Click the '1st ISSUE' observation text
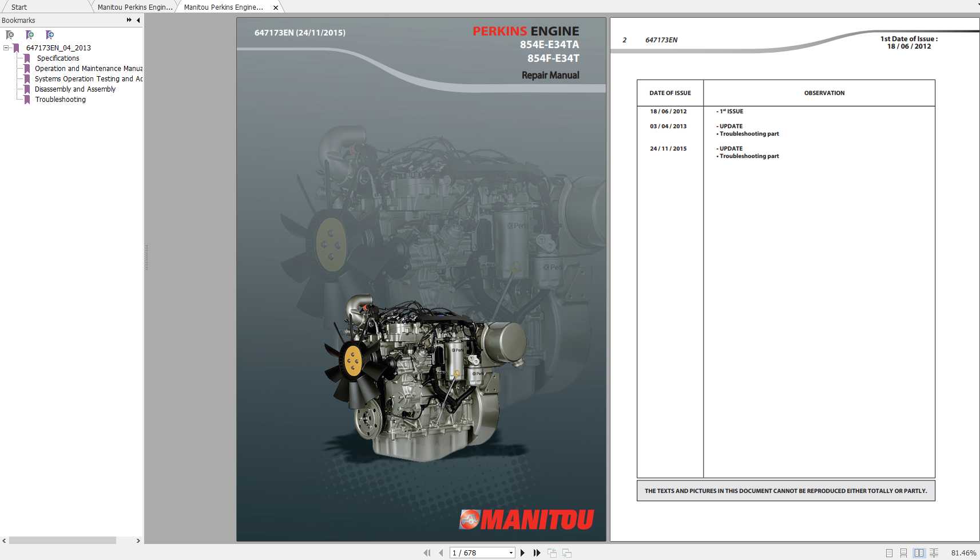Screen dimensions: 980x560 tap(730, 111)
